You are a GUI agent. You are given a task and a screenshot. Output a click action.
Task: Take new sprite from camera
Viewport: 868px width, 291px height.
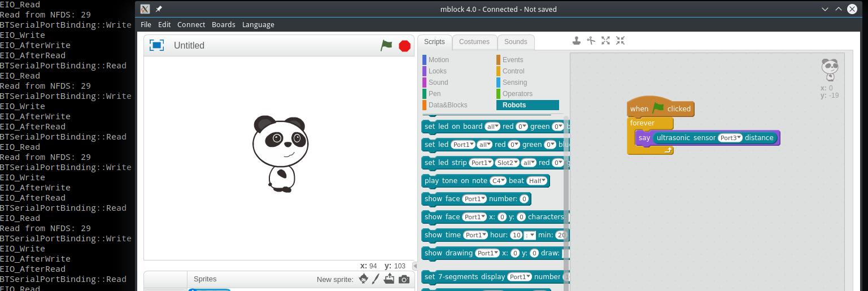[404, 279]
